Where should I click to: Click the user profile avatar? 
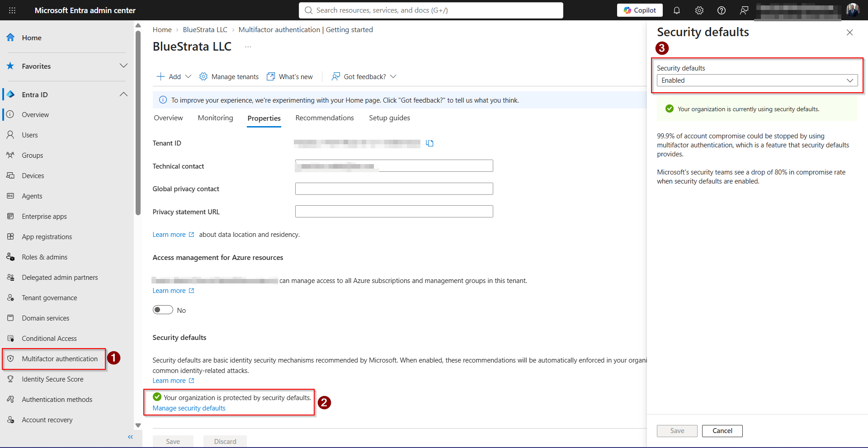pyautogui.click(x=853, y=10)
